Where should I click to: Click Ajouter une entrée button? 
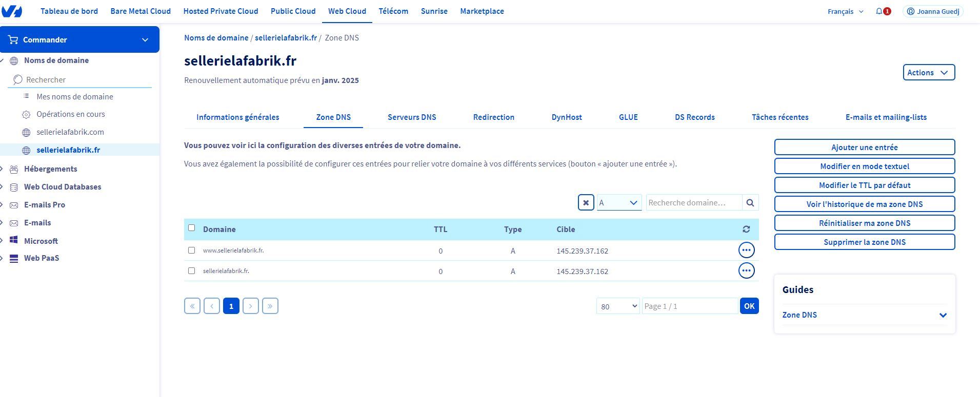click(864, 148)
